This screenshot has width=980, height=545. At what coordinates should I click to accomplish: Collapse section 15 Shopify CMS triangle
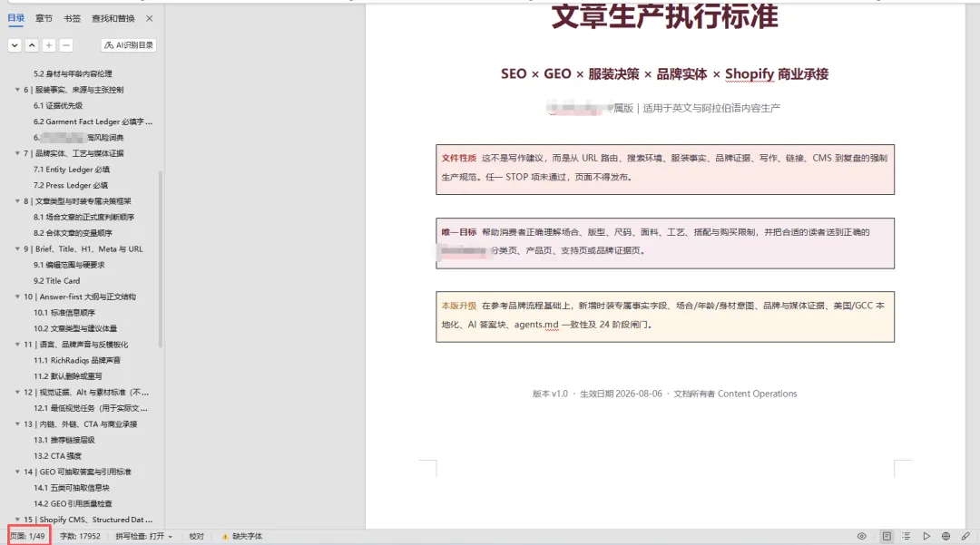[x=17, y=520]
